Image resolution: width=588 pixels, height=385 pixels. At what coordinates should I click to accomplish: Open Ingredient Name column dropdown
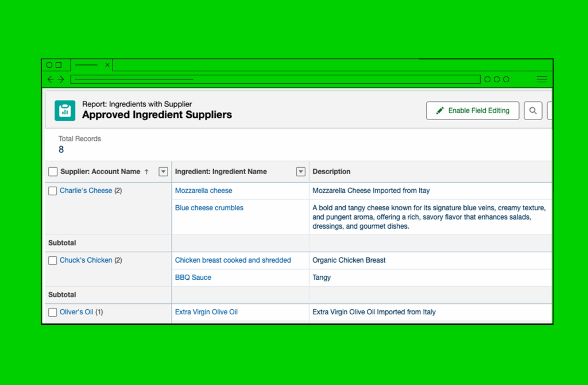pyautogui.click(x=300, y=172)
